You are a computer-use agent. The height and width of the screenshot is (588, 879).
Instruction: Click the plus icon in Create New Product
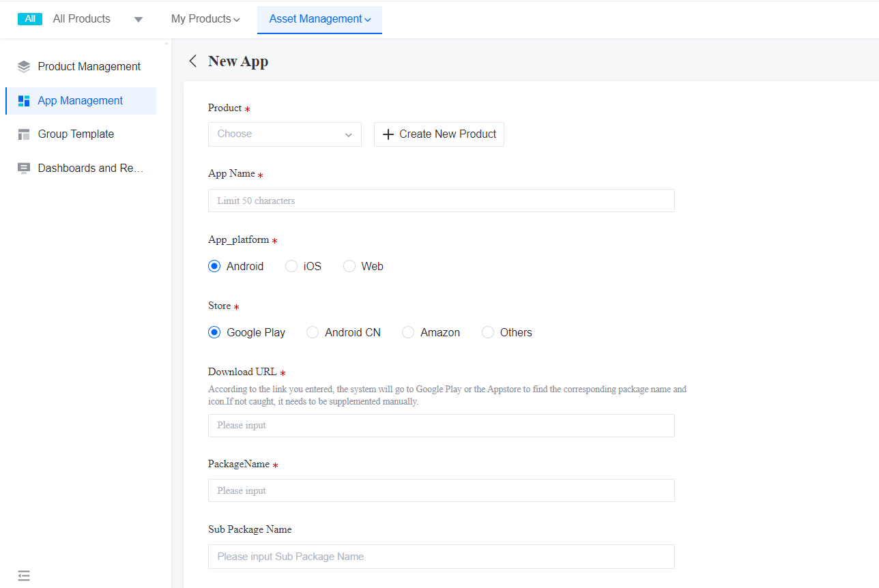click(x=388, y=134)
